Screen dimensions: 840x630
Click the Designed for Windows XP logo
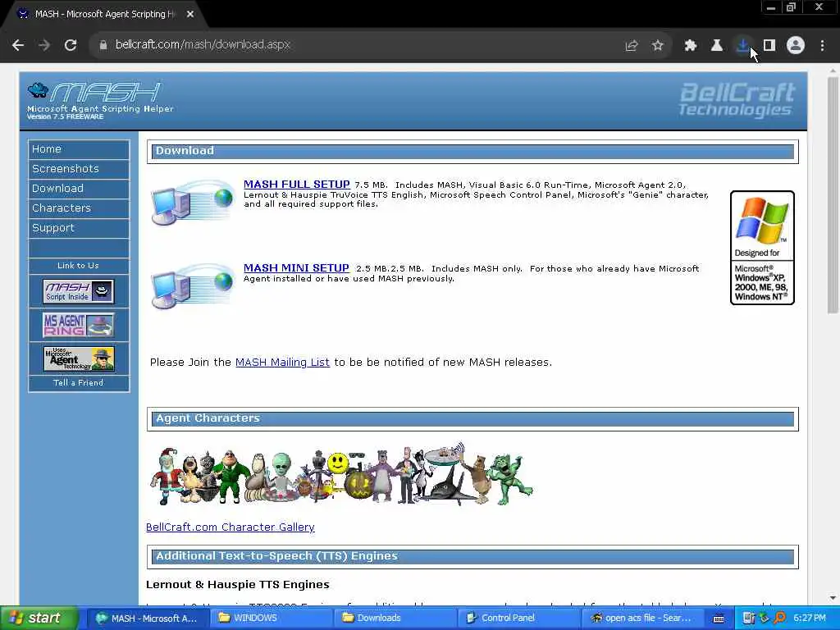762,248
